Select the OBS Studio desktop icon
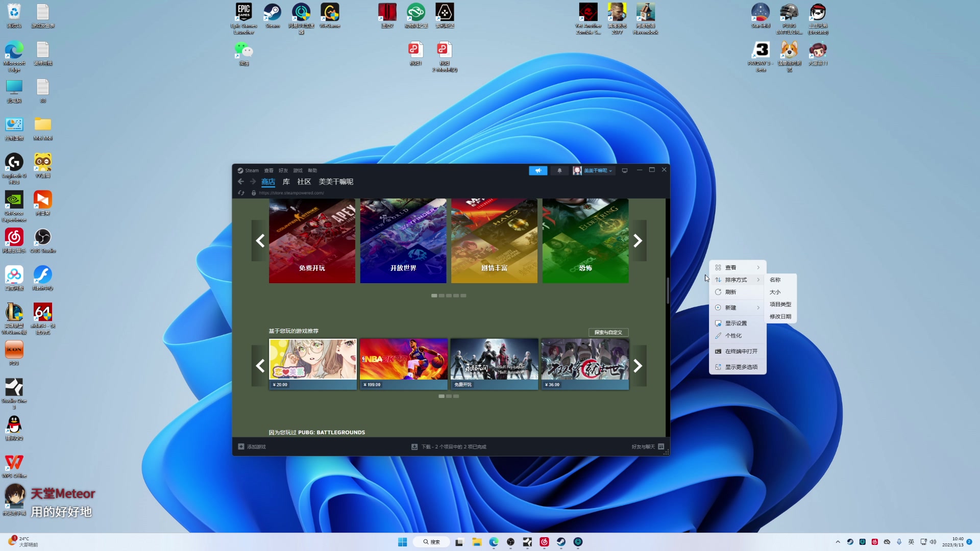980x551 pixels. (x=43, y=240)
